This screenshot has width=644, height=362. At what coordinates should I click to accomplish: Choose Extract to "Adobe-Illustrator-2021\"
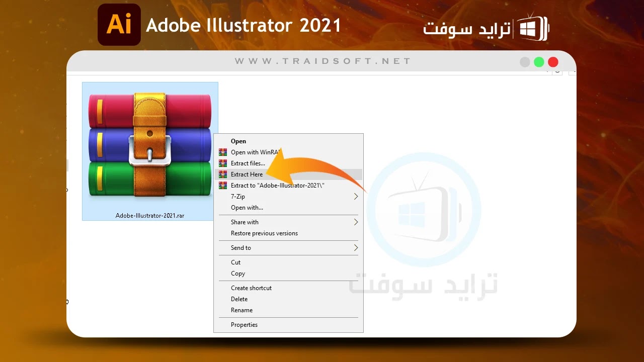(x=288, y=186)
